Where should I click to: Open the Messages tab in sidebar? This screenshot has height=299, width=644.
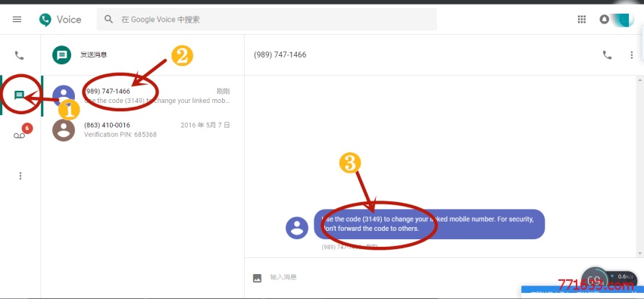click(x=19, y=95)
